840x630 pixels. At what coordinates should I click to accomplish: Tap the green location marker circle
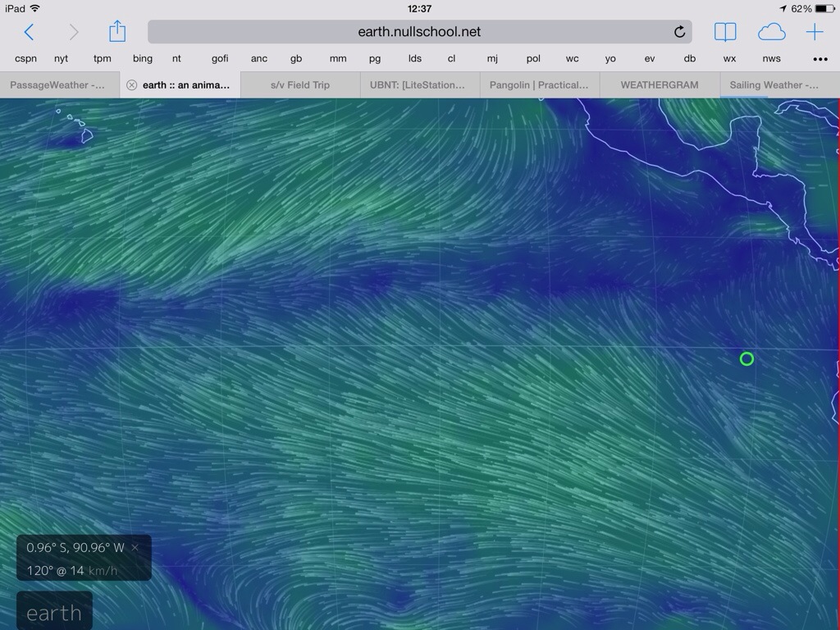[746, 358]
